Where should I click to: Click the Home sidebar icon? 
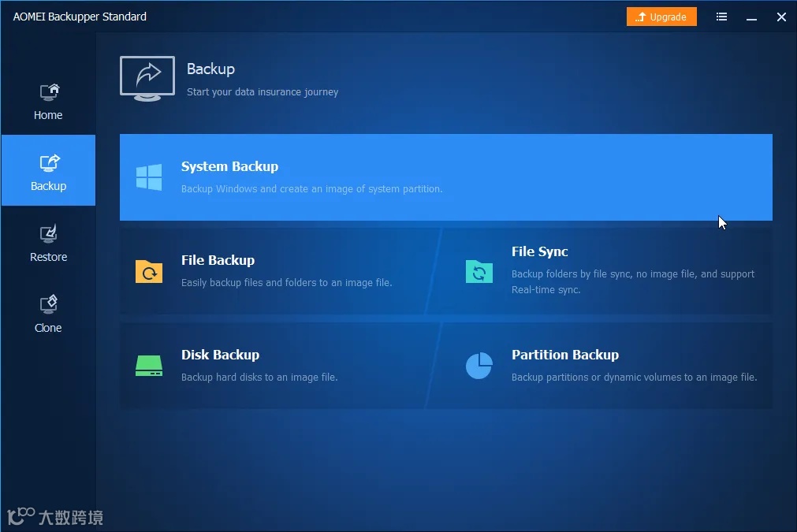click(x=50, y=92)
